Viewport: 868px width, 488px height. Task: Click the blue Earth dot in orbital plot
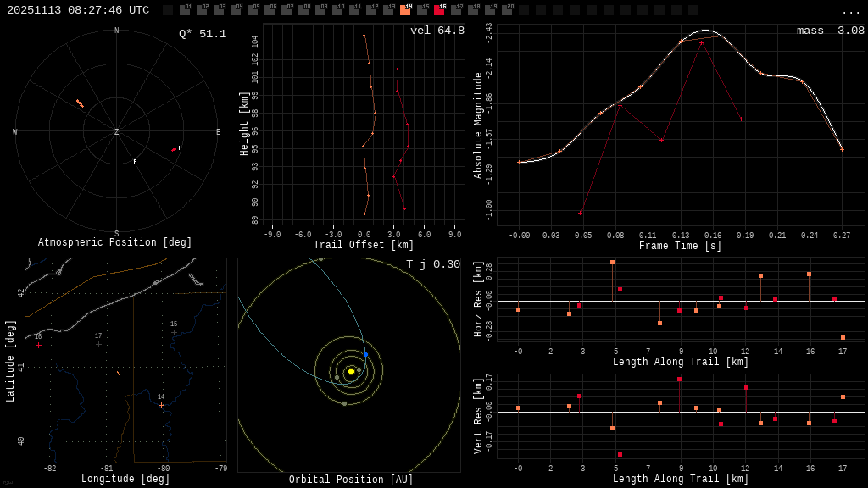365,354
